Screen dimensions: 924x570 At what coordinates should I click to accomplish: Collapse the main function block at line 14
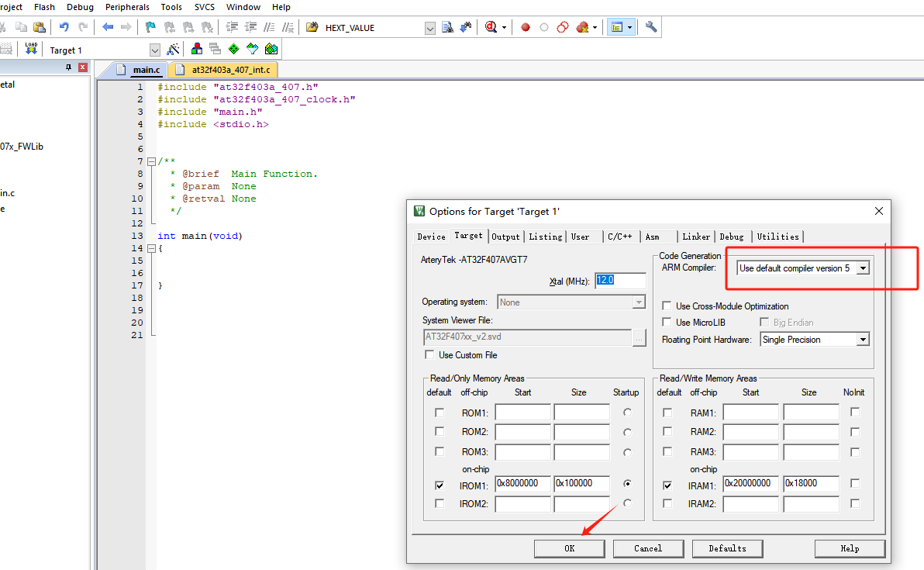pos(151,248)
